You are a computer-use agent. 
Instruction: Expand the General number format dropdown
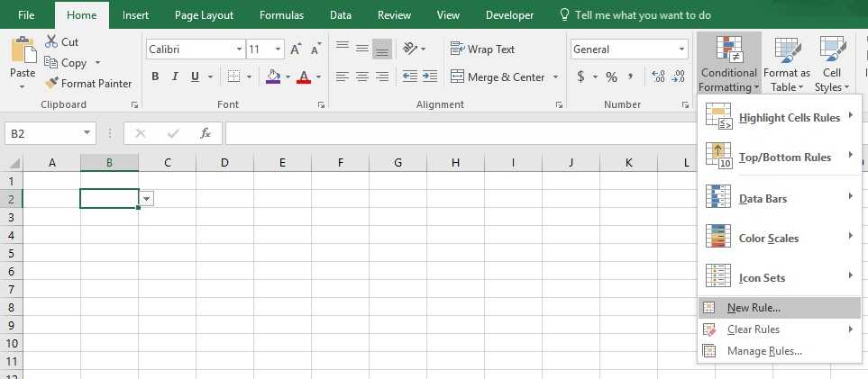coord(681,50)
